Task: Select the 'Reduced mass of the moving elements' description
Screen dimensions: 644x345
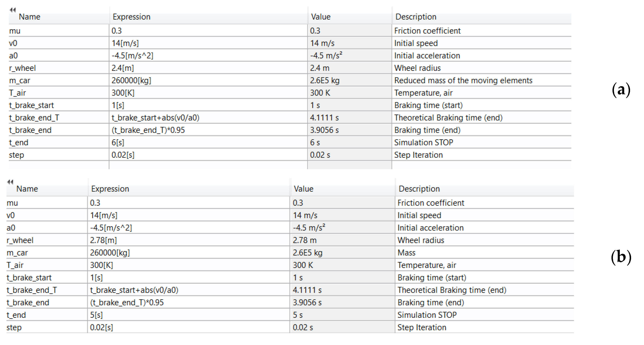Action: click(x=463, y=81)
